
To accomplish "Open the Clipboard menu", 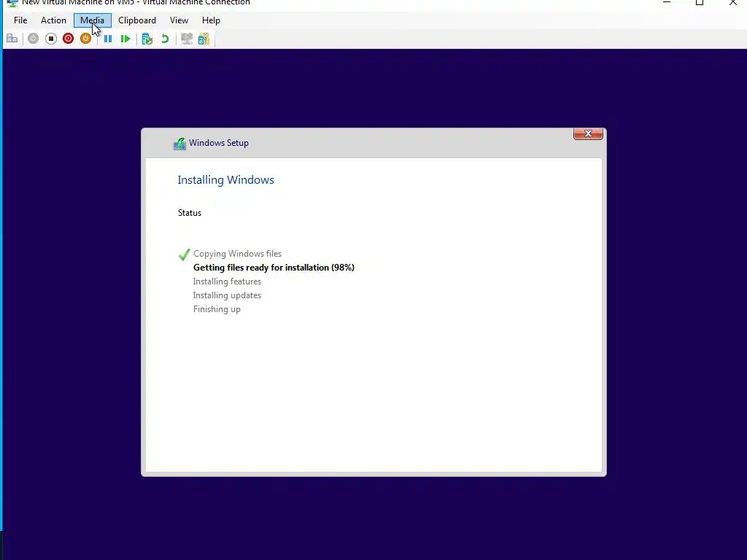I will pyautogui.click(x=137, y=20).
